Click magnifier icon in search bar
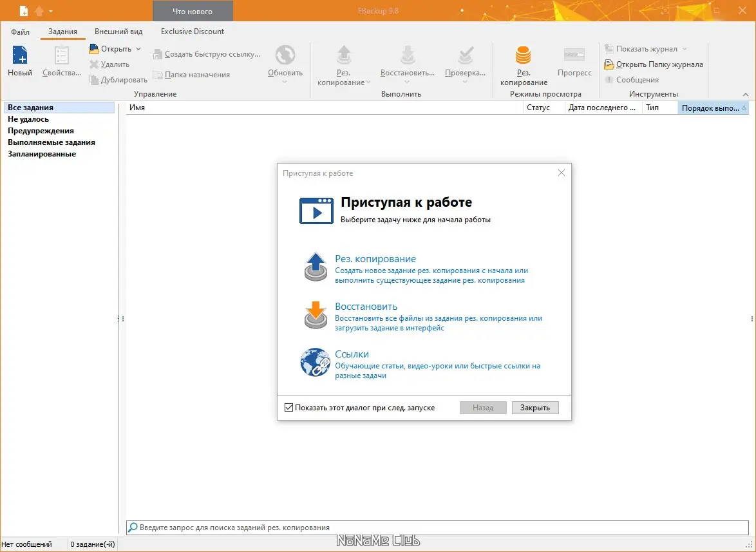 [x=133, y=528]
